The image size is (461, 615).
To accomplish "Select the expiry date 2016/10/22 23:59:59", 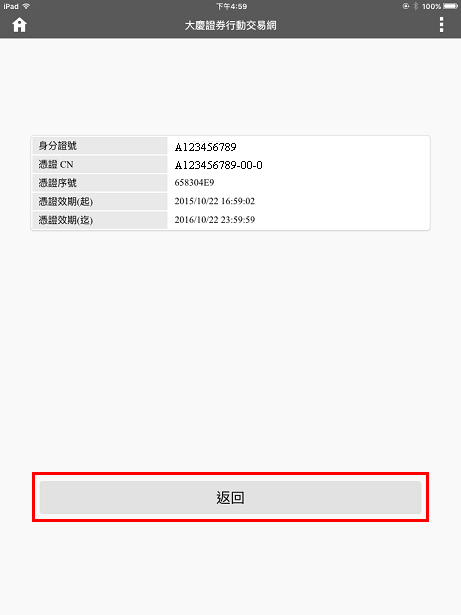I will click(x=215, y=219).
